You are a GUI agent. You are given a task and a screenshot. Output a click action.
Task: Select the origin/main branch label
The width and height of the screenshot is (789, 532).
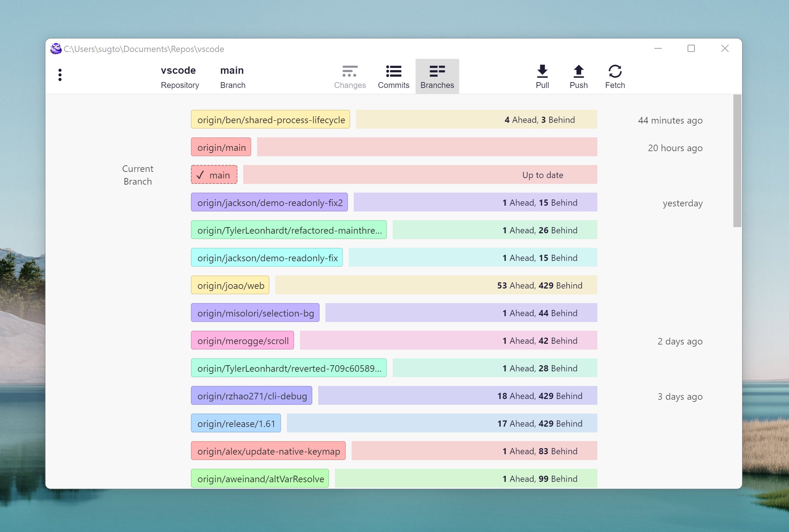click(221, 147)
